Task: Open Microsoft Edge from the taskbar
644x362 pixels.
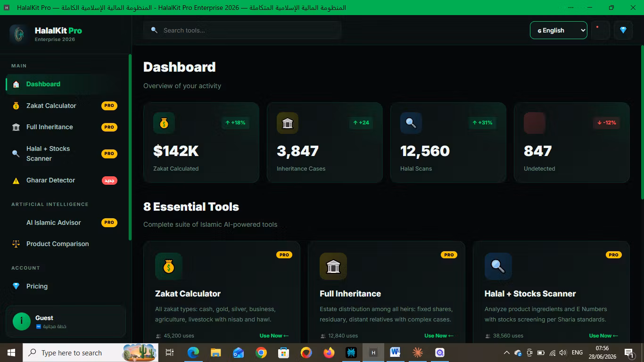Action: point(193,353)
